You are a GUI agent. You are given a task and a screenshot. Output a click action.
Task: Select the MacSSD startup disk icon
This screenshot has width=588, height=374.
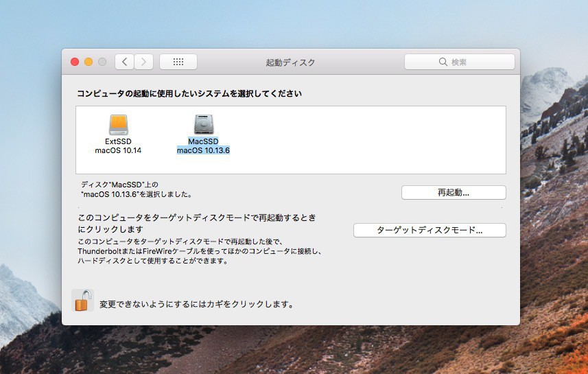[x=204, y=124]
